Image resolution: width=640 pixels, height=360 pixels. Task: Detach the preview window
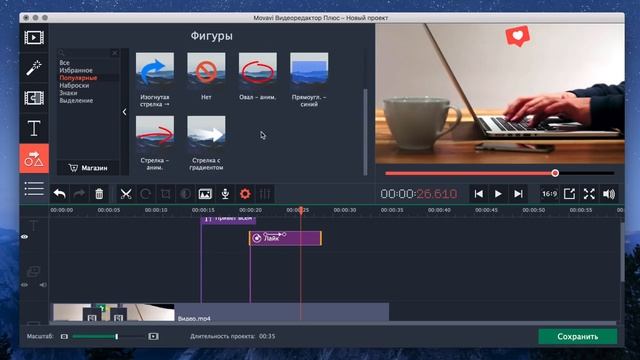(x=569, y=194)
